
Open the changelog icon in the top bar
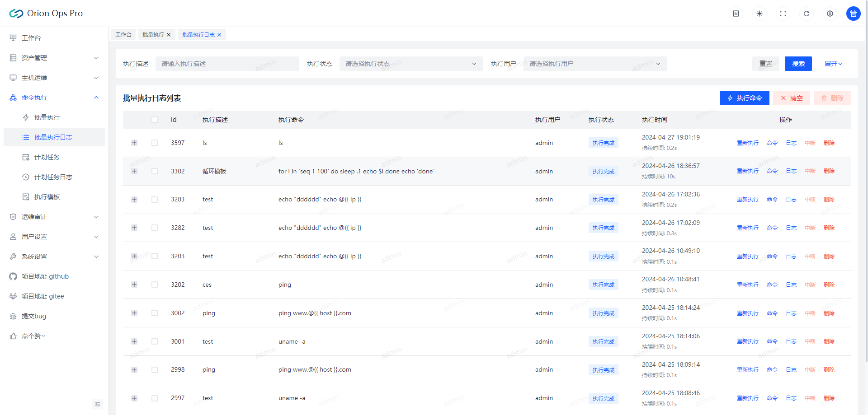(736, 14)
